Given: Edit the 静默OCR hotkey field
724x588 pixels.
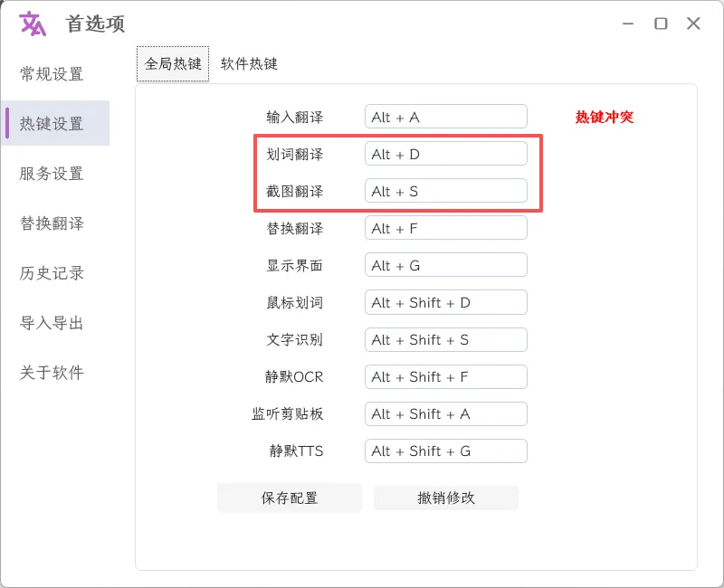Looking at the screenshot, I should coord(445,376).
